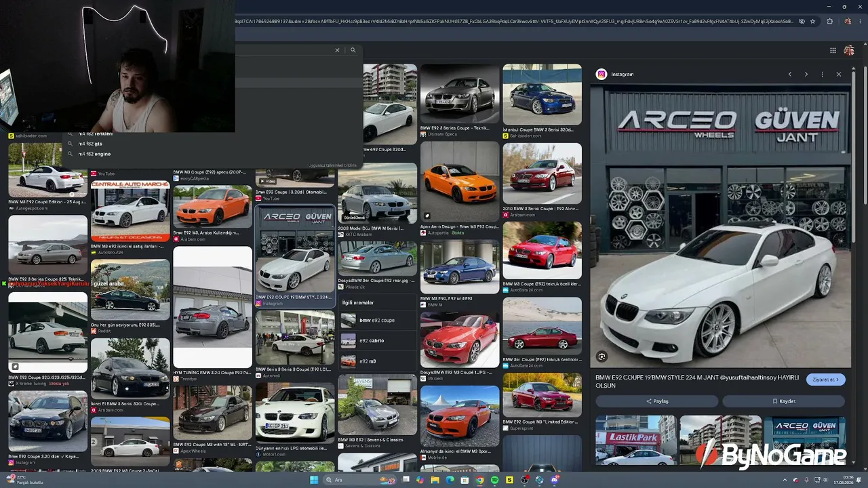The width and height of the screenshot is (868, 488).
Task: Open the preview title "BMW E92 COUPE 19'BMW STYLE 224 M JANT"
Action: [697, 381]
